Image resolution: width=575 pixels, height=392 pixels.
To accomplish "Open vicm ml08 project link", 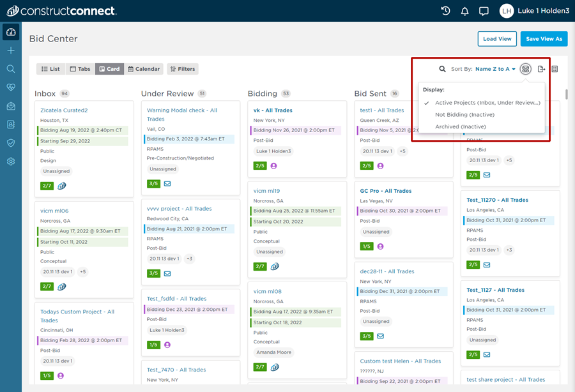I will pos(267,291).
